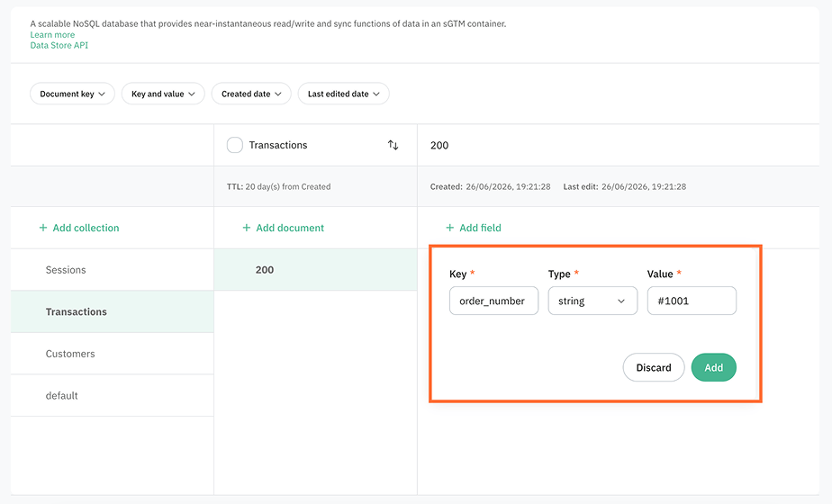Select document 200 in the documents list
The height and width of the screenshot is (504, 832).
pyautogui.click(x=316, y=270)
